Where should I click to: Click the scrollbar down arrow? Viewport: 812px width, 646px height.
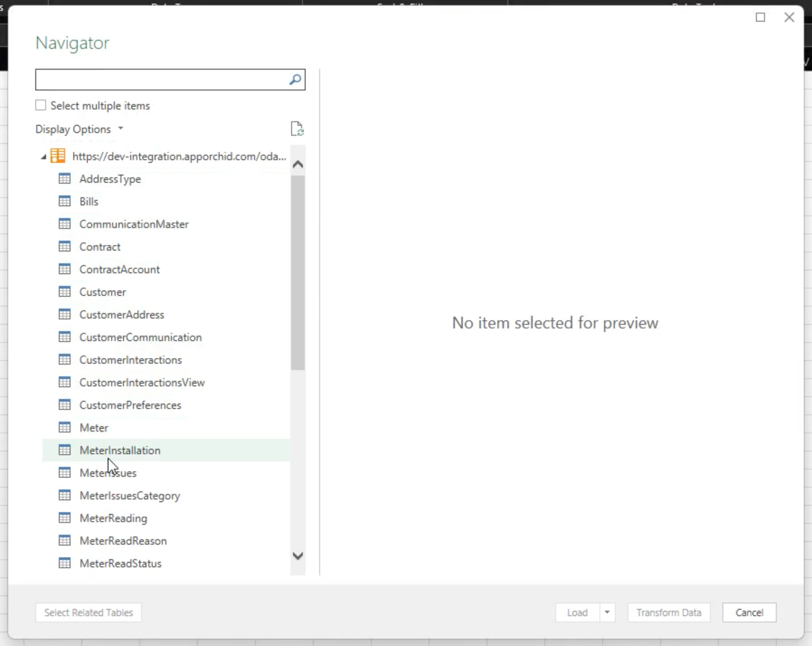point(298,556)
